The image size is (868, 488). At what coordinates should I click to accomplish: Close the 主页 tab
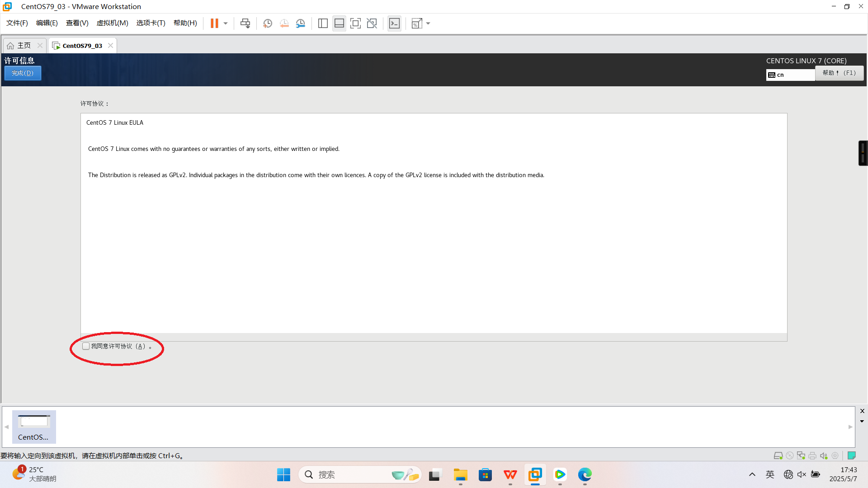[40, 46]
